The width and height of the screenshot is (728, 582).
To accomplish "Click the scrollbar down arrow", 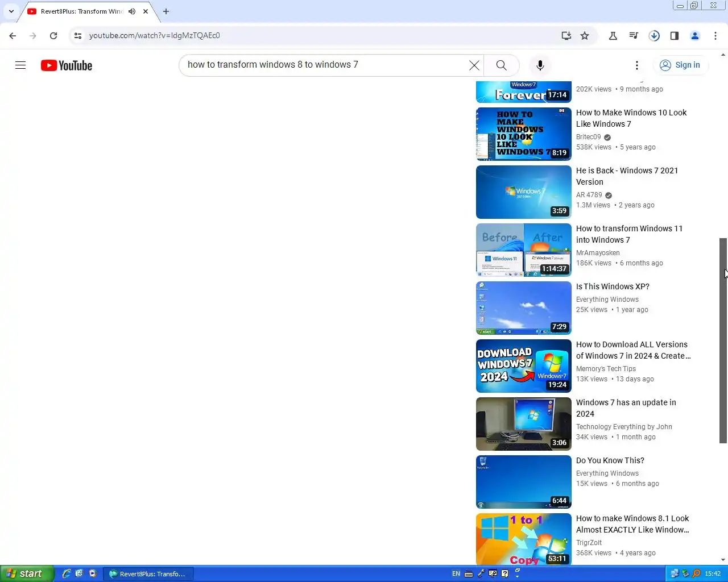I will [723, 560].
